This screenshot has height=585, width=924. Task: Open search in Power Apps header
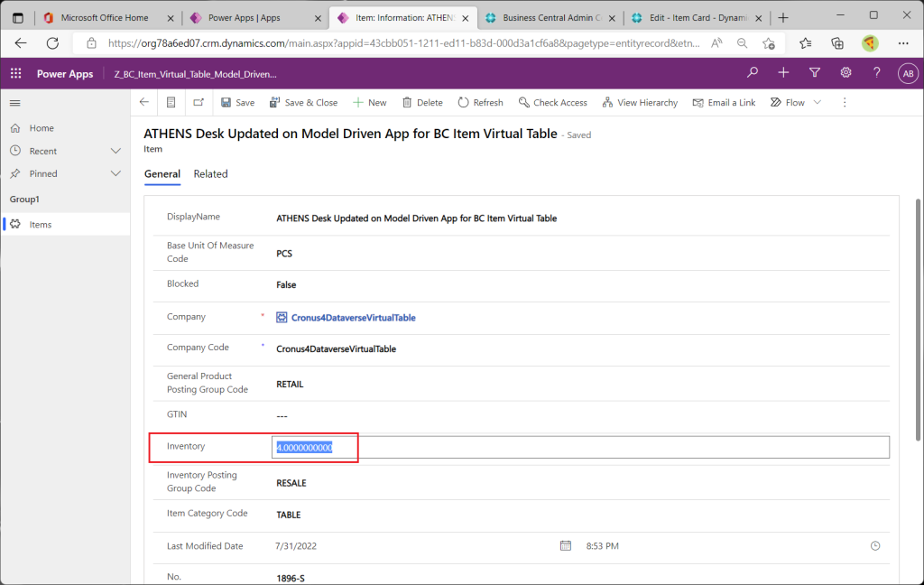click(x=753, y=72)
